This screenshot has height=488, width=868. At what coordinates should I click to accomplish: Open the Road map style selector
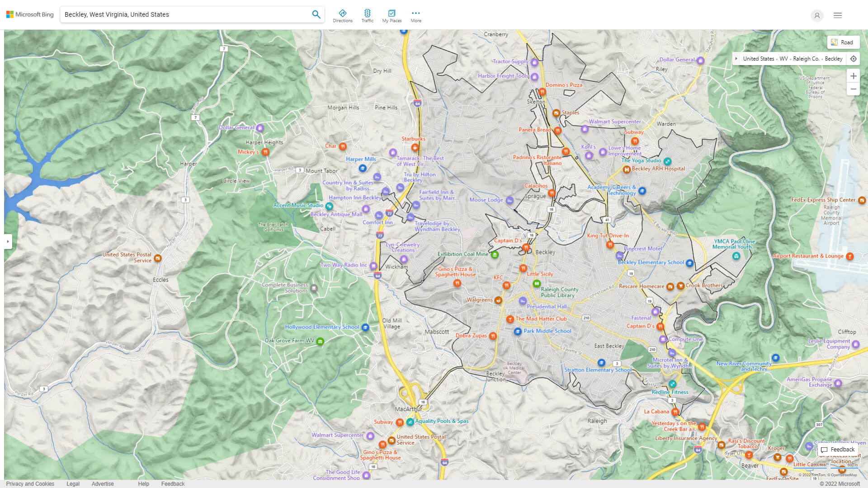click(843, 42)
